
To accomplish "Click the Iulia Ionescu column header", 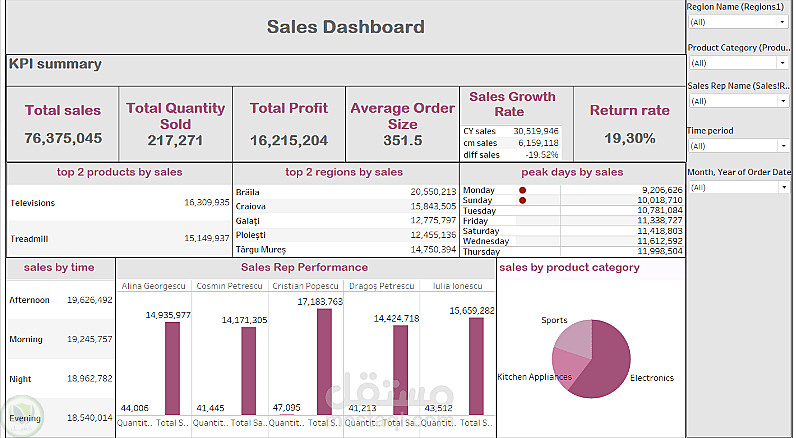I will click(x=458, y=286).
